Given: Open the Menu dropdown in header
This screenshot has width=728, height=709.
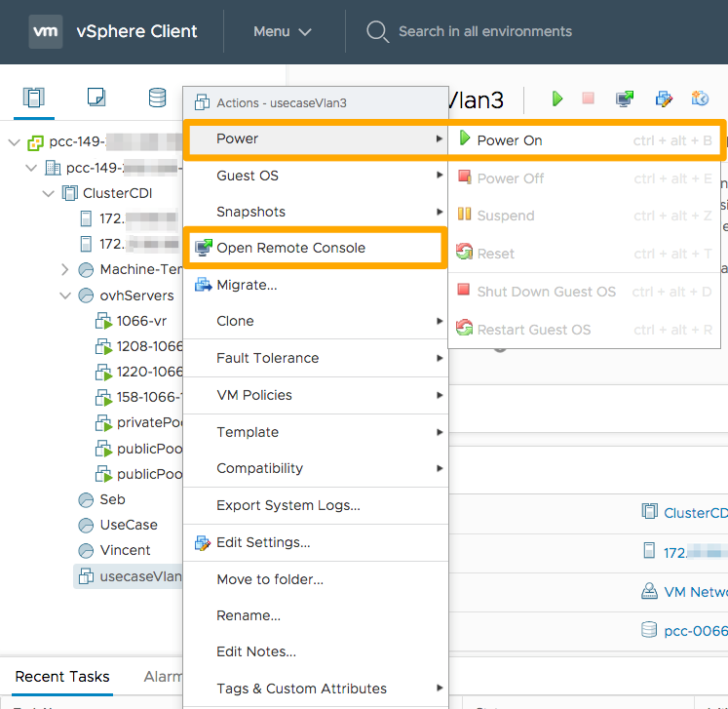Looking at the screenshot, I should 283,32.
